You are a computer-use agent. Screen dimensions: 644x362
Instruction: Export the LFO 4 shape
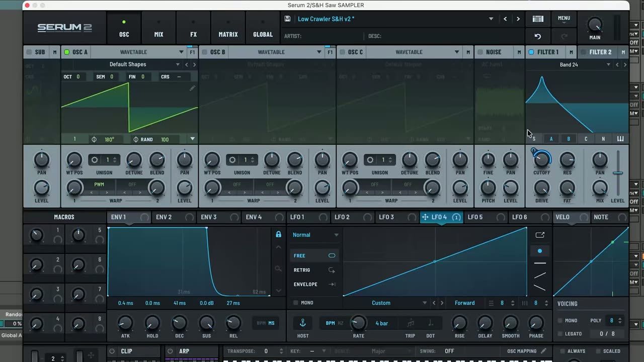coord(540,235)
